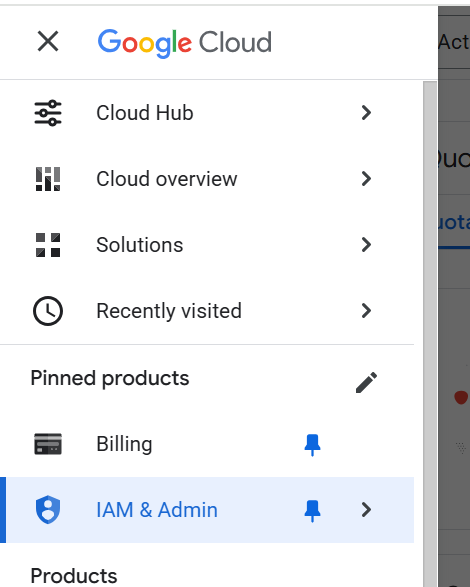Click the Cloud overview dashboard icon
Viewport: 470px width, 587px height.
pyautogui.click(x=48, y=179)
